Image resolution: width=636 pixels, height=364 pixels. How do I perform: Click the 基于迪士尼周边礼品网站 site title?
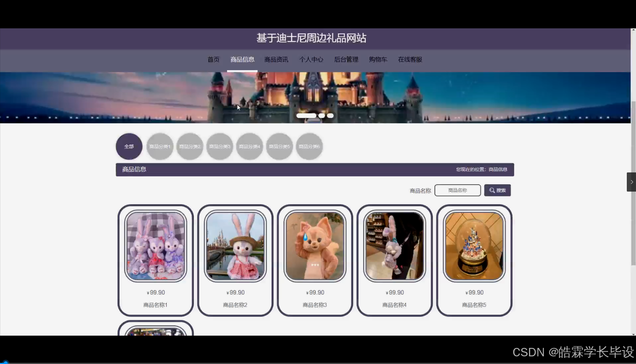pyautogui.click(x=311, y=38)
